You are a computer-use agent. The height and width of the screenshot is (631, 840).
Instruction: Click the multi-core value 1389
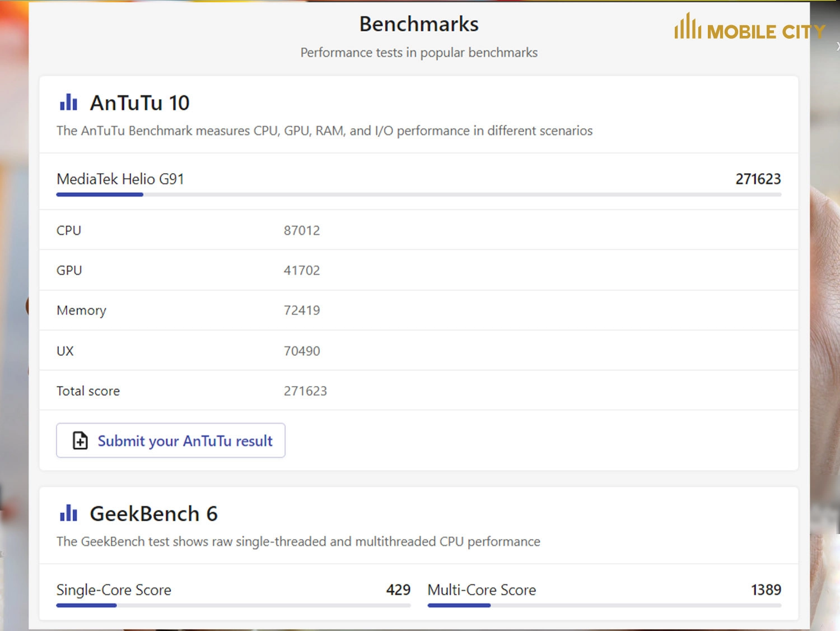tap(766, 590)
